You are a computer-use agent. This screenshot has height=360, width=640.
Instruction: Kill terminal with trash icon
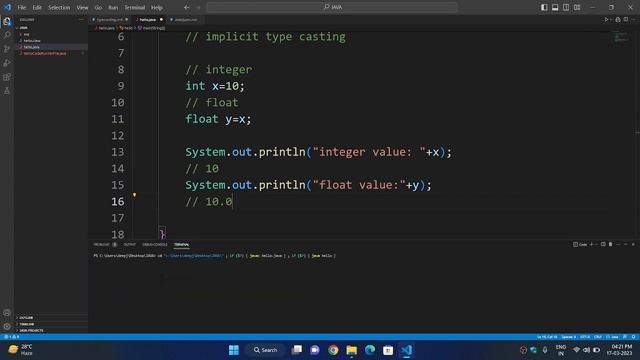(611, 244)
